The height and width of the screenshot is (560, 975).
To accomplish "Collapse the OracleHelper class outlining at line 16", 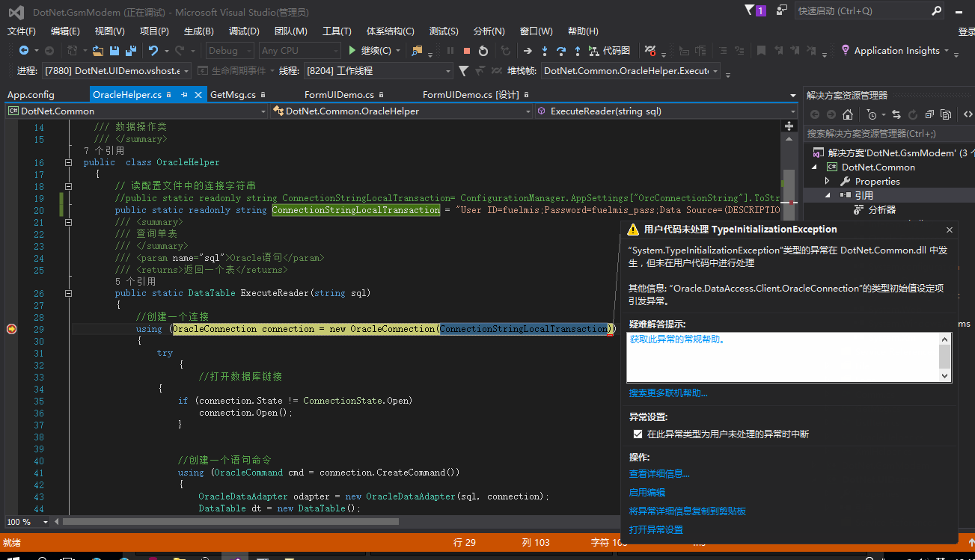I will point(68,162).
